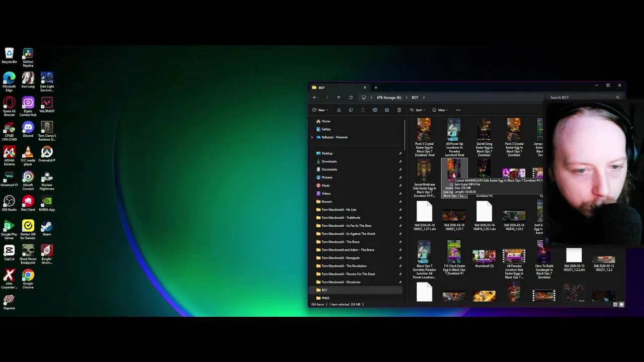The width and height of the screenshot is (644, 362).
Task: Open Voicemod V3 shortcut
Action: 9,179
